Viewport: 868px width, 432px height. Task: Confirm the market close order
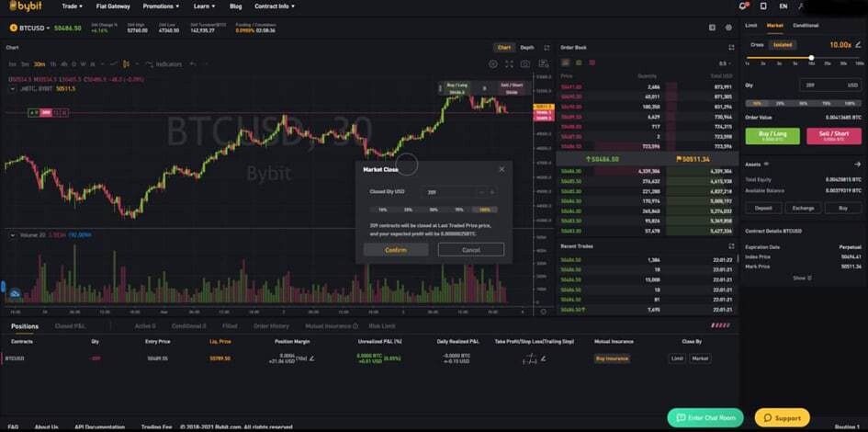coord(396,250)
